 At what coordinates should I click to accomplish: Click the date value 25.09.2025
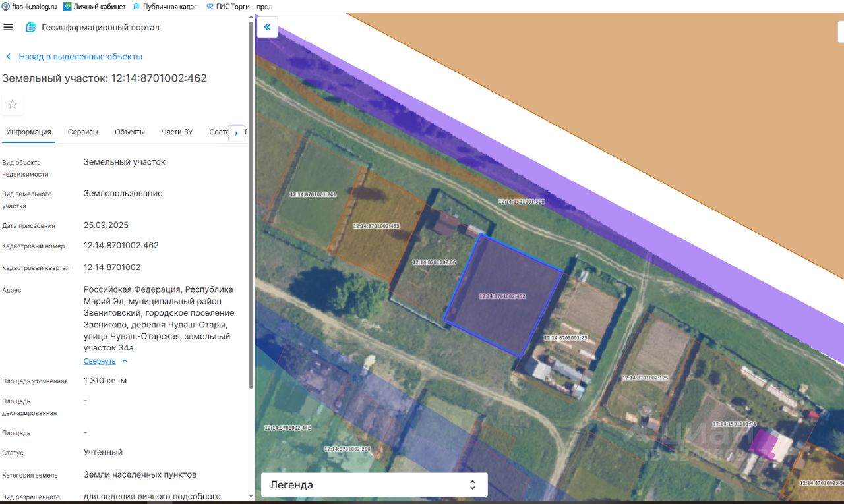(x=106, y=225)
